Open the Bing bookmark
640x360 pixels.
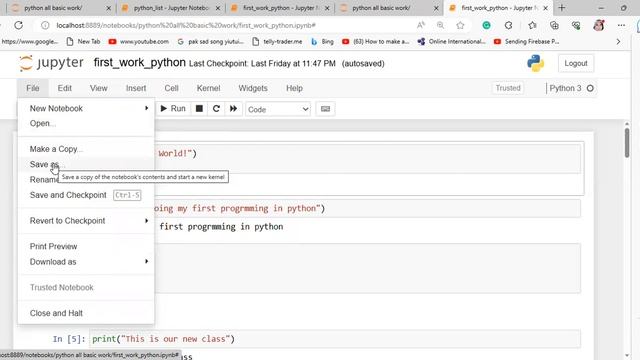322,41
